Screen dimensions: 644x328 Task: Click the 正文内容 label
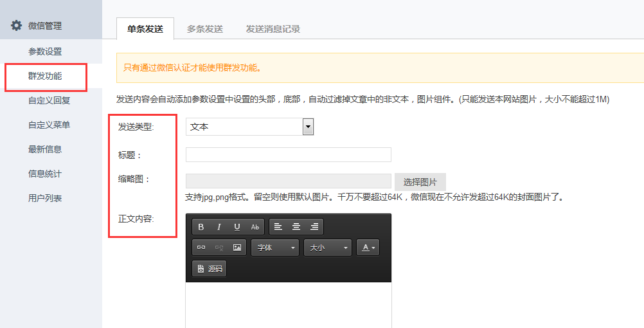136,219
